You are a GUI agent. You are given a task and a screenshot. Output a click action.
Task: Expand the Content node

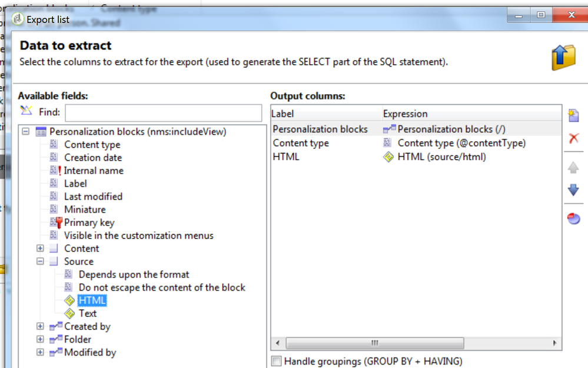click(40, 248)
